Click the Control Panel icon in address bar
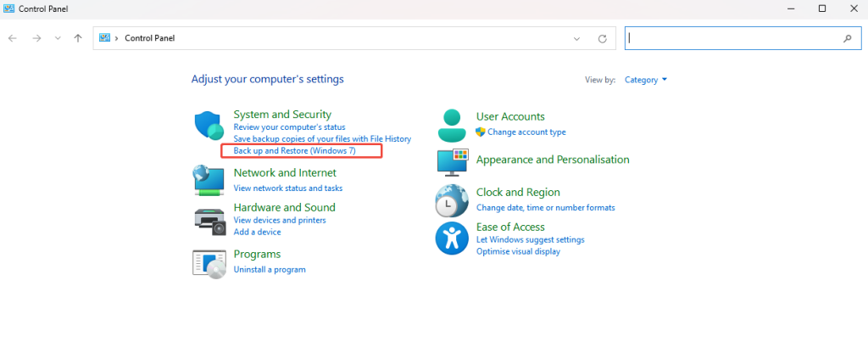The width and height of the screenshot is (868, 348). click(x=104, y=37)
